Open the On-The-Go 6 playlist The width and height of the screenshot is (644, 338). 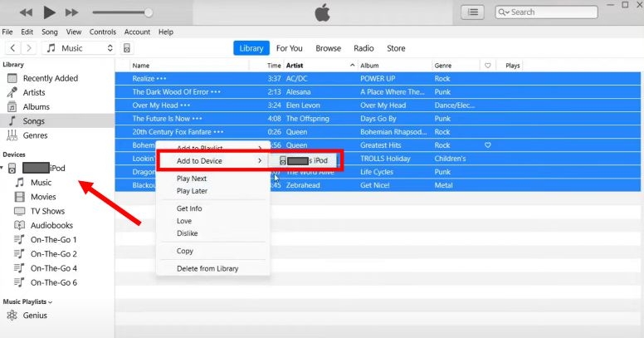coord(53,282)
